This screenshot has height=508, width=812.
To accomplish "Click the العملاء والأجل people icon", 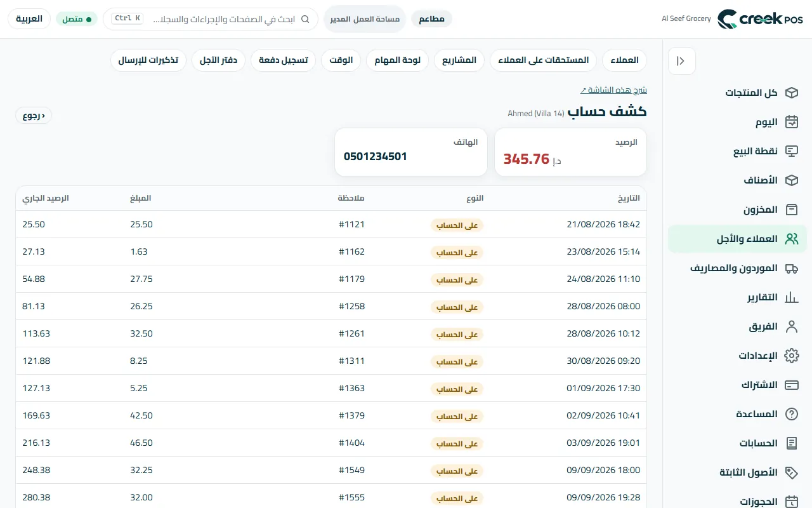I will click(791, 239).
